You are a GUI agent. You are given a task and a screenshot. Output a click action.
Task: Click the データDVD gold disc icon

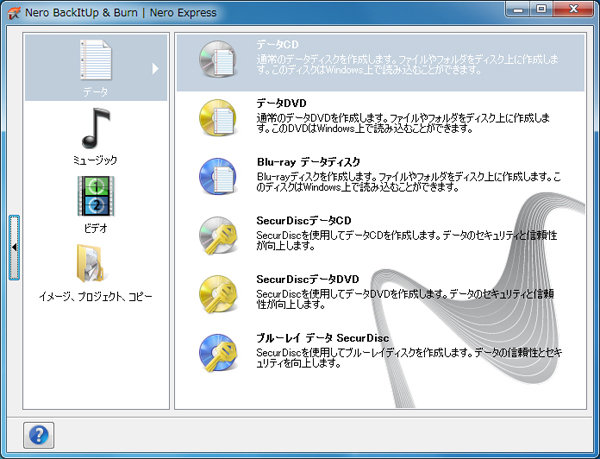[217, 118]
